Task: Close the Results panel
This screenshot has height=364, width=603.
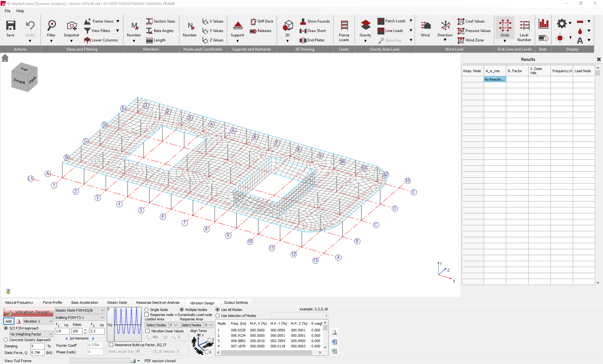Action: (x=599, y=59)
